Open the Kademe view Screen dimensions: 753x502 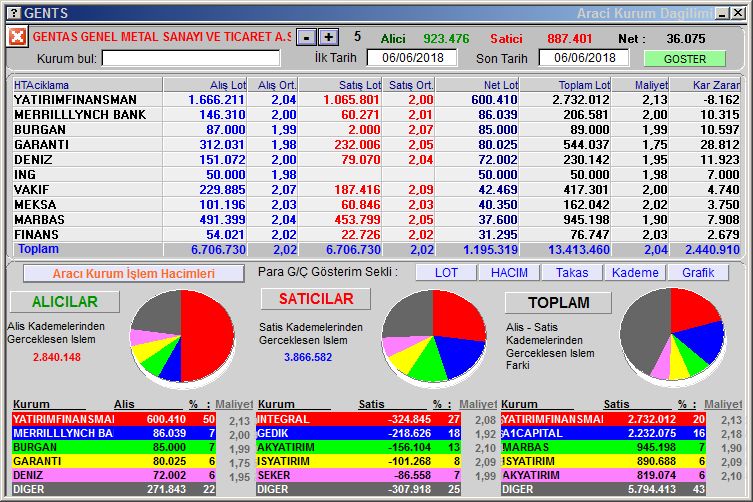(635, 272)
